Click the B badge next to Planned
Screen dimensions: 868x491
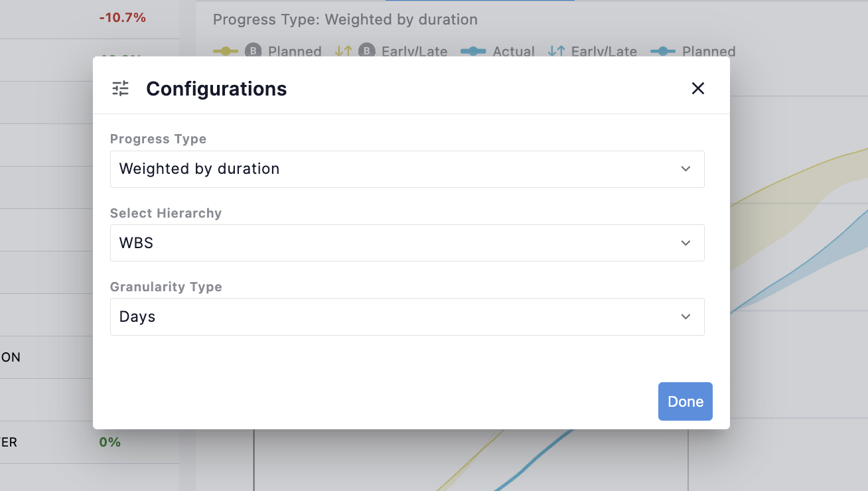coord(253,51)
